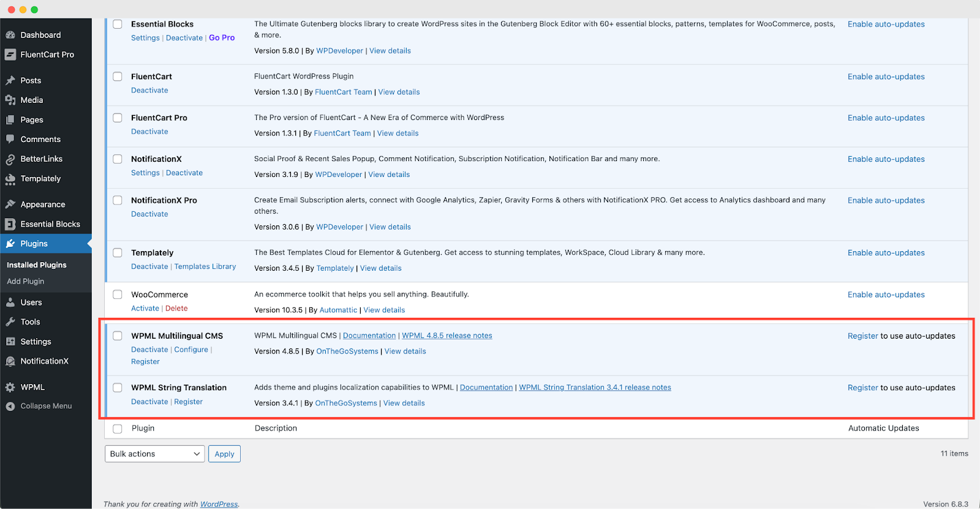The image size is (980, 509).
Task: Open WPML 4.8.5 release notes link
Action: click(x=447, y=336)
